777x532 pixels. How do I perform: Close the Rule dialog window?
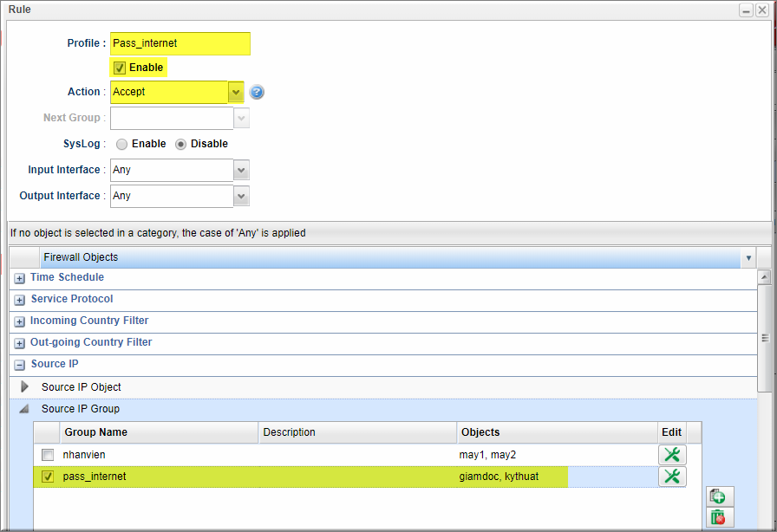pyautogui.click(x=761, y=10)
